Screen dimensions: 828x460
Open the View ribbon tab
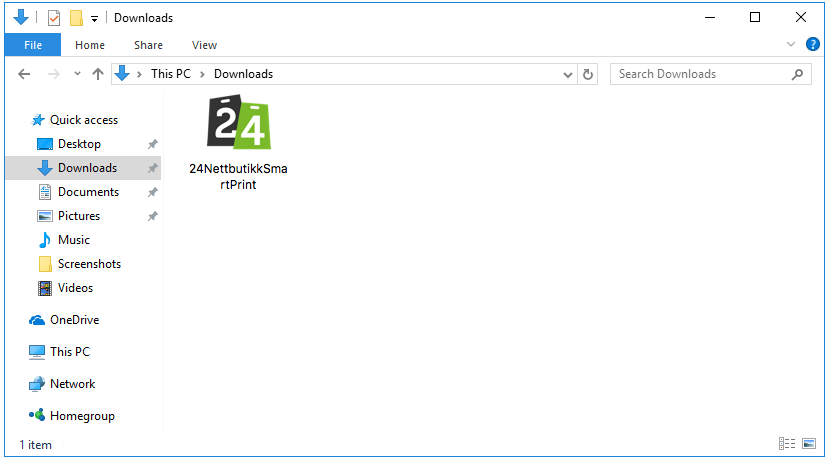point(204,45)
